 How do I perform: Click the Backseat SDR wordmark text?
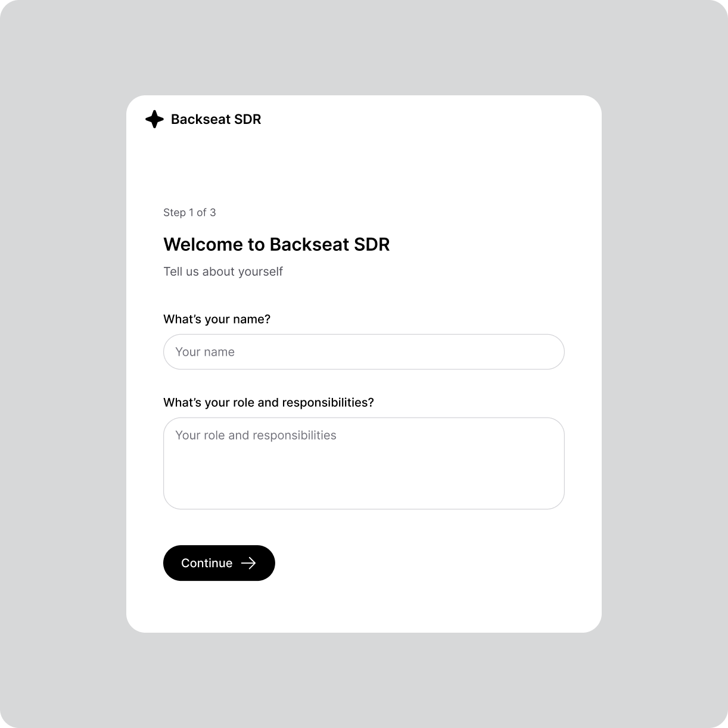(x=216, y=119)
